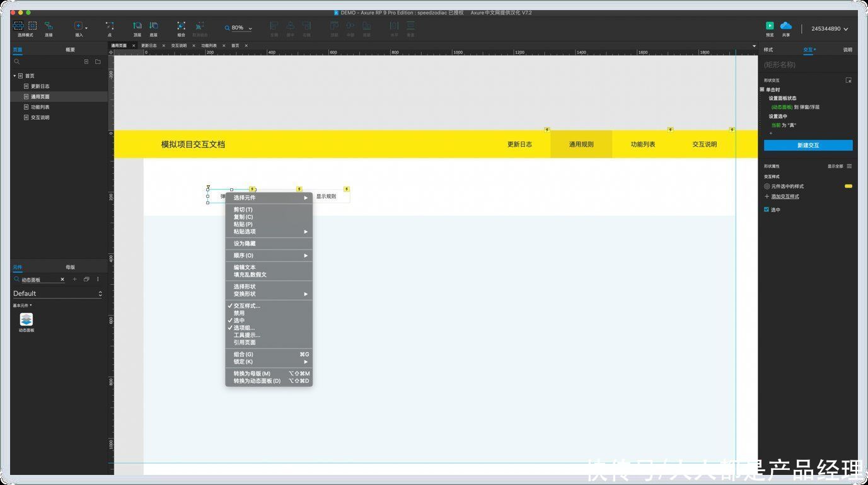Collapse the 单击时 event toggle
The width and height of the screenshot is (868, 485).
click(762, 90)
